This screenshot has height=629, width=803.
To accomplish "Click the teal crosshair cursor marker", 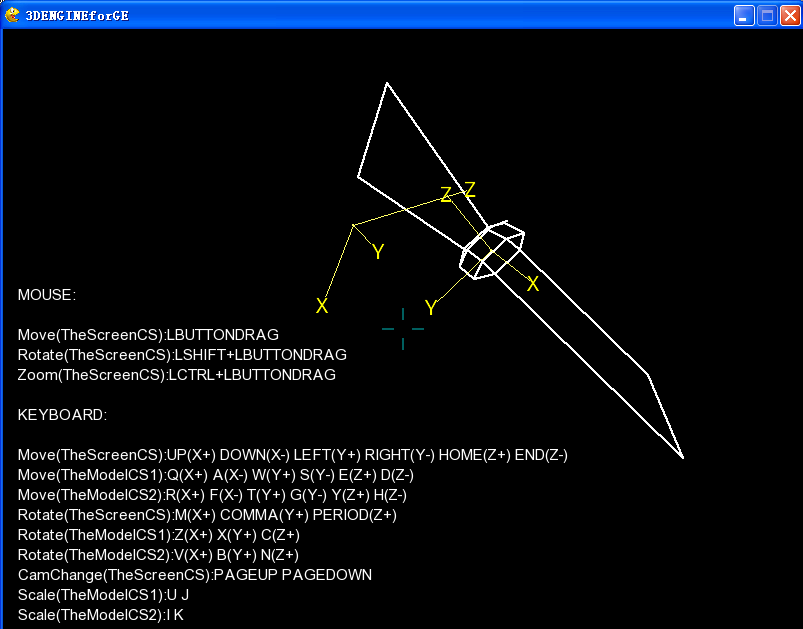I will (403, 329).
